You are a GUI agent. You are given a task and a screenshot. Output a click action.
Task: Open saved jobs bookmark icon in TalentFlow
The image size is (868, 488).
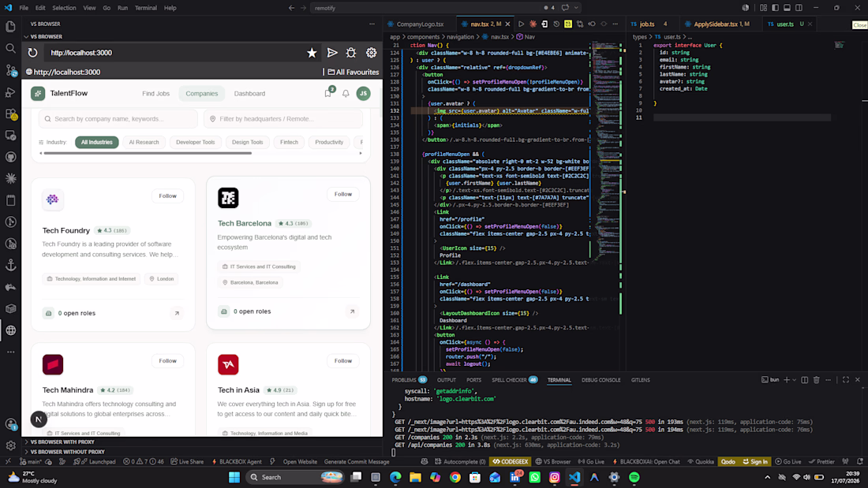[328, 94]
